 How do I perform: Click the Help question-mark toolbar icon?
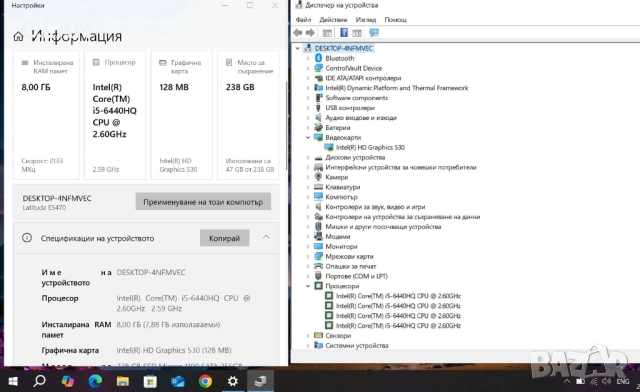coord(344,33)
